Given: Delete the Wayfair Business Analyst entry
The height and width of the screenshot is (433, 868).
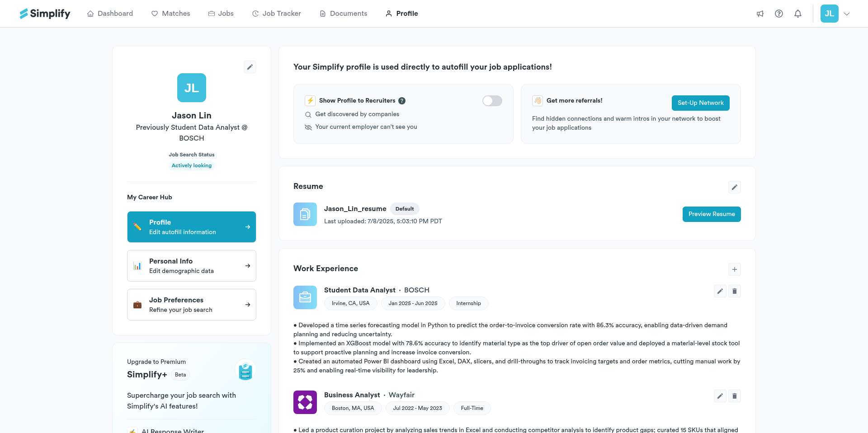Looking at the screenshot, I should [735, 396].
